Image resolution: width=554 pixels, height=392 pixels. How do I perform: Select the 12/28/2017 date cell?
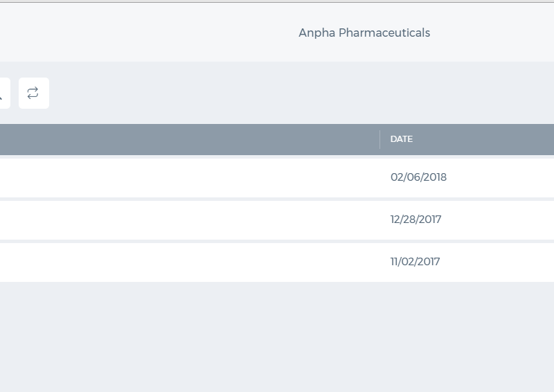click(x=415, y=220)
